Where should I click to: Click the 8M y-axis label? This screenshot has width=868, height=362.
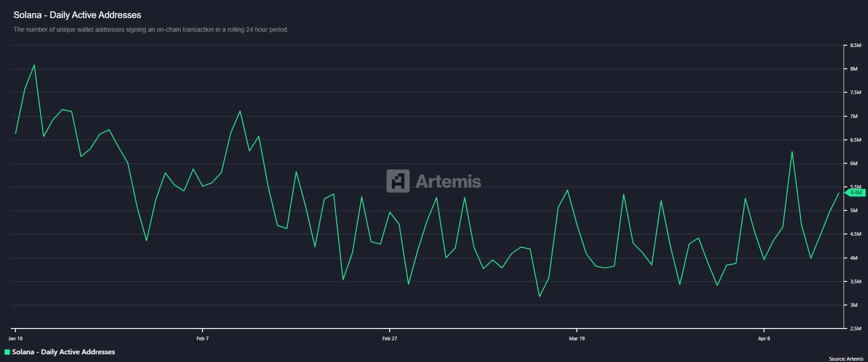[x=854, y=69]
